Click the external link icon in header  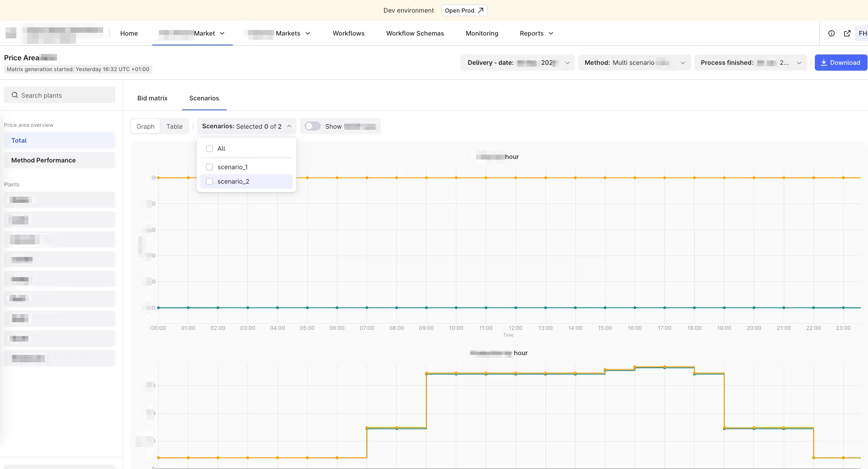(x=847, y=33)
